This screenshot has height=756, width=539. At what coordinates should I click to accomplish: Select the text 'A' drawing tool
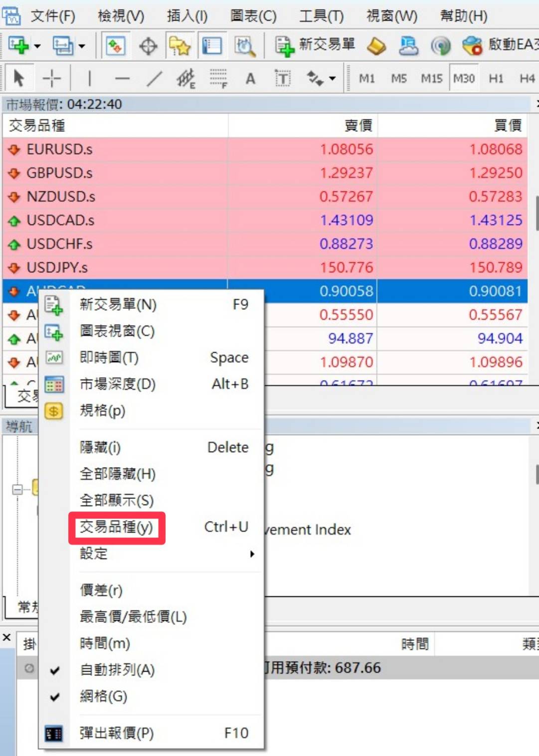[250, 78]
